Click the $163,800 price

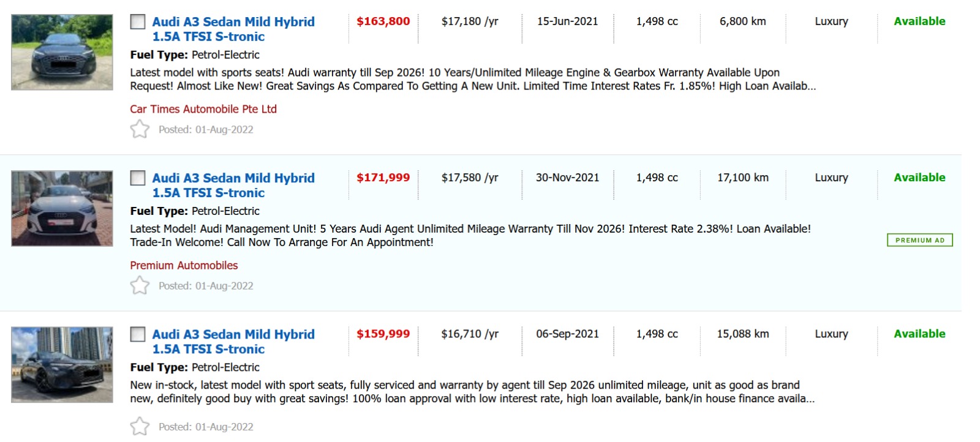[383, 21]
